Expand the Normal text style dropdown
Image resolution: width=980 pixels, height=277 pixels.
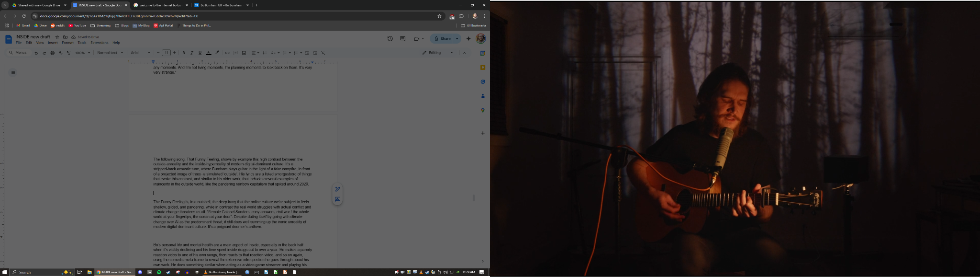tap(110, 53)
